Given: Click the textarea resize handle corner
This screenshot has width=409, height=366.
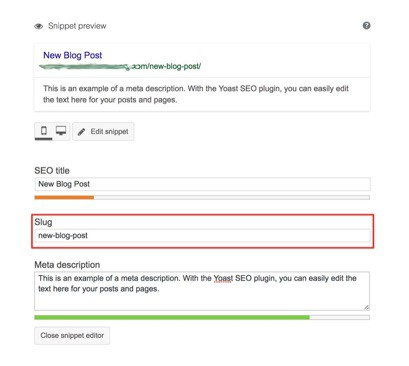Looking at the screenshot, I should [366, 307].
